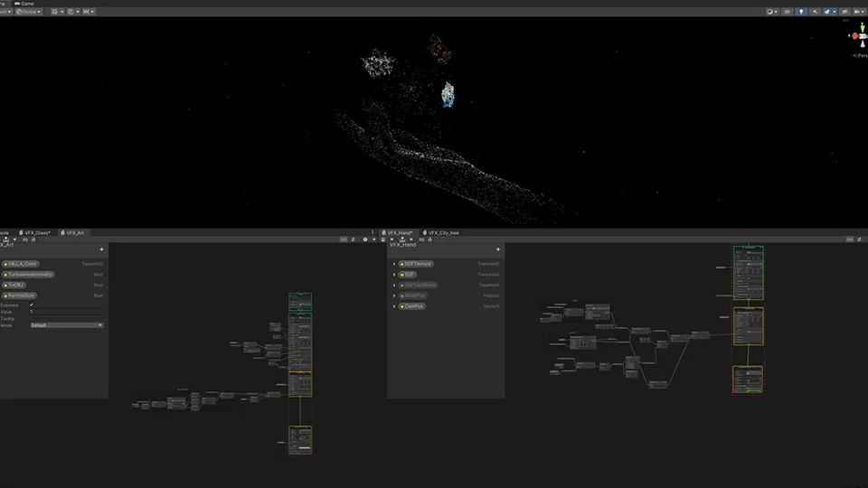Image resolution: width=868 pixels, height=488 pixels.
Task: Toggle 2D view mode
Action: coord(788,12)
